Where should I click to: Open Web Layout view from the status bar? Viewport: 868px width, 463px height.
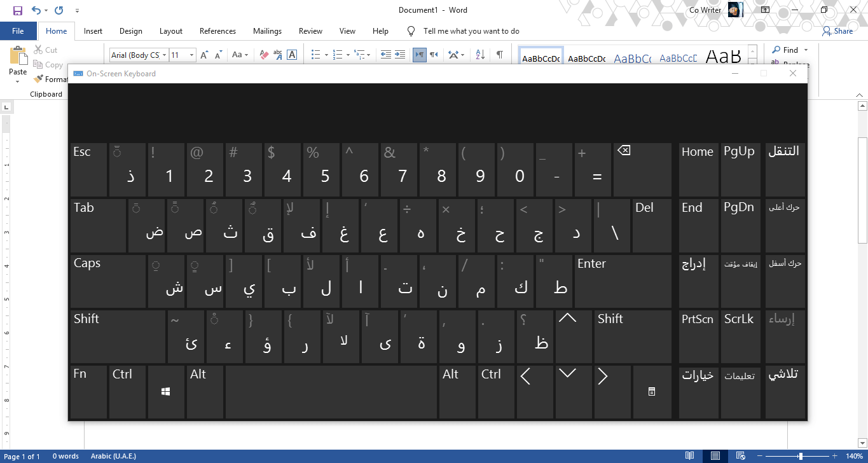[x=741, y=456]
